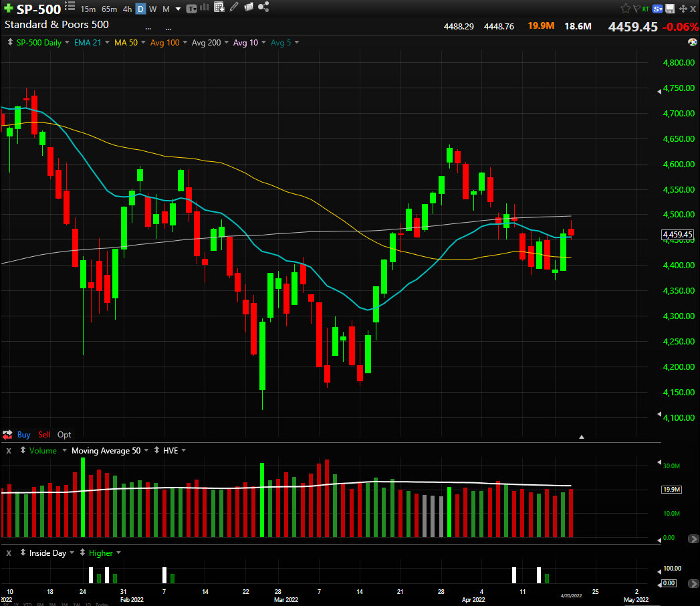Click the 4,459.45 price marker on scale
700x606 pixels.
click(677, 235)
